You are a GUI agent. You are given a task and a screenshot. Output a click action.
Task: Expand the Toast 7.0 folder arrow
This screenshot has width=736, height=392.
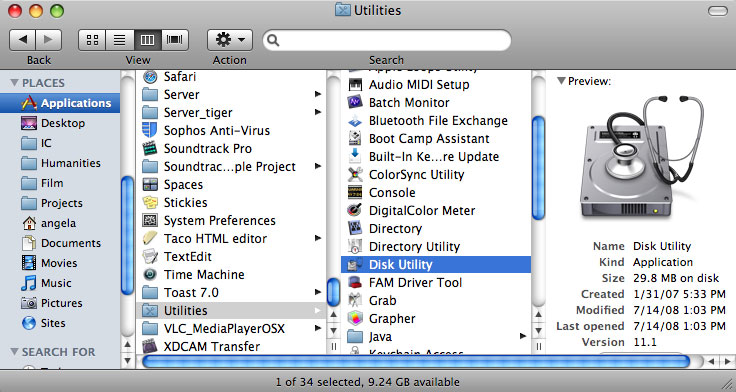[x=318, y=292]
